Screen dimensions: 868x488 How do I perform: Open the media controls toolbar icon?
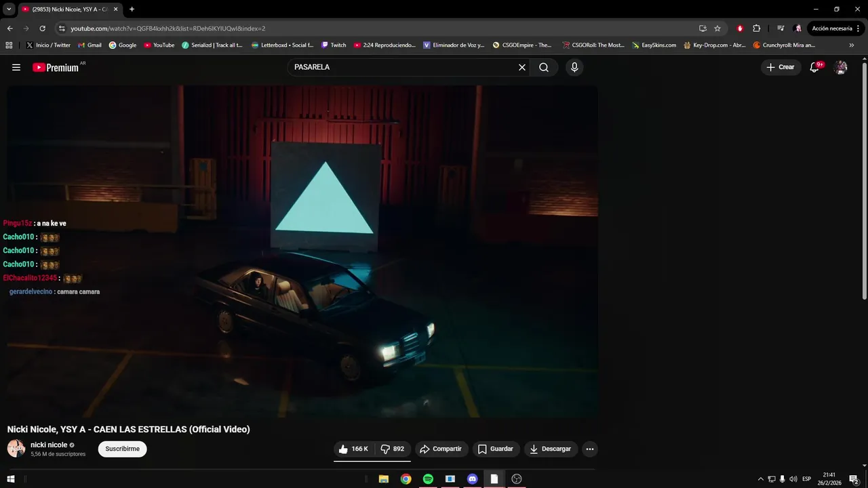[x=781, y=28]
